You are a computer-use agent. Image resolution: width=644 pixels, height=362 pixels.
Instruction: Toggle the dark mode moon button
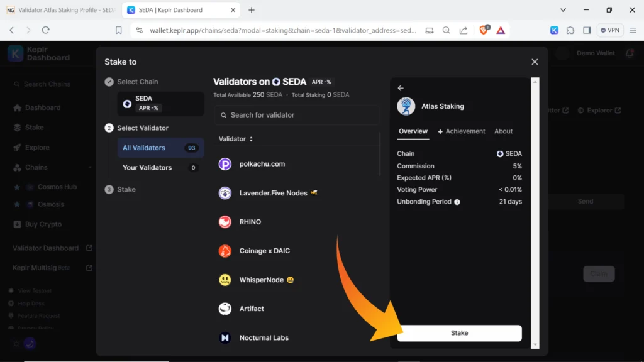29,344
